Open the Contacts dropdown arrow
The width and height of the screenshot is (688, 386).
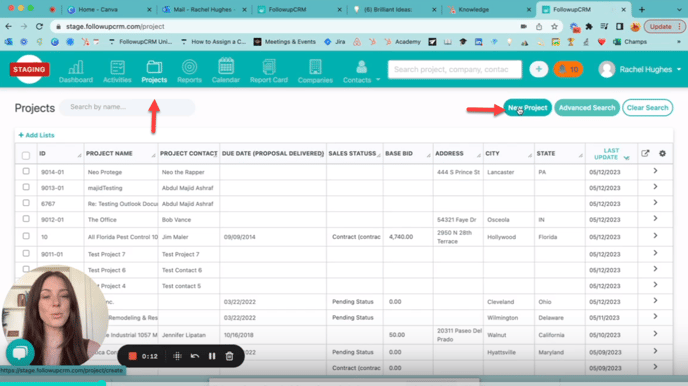378,80
